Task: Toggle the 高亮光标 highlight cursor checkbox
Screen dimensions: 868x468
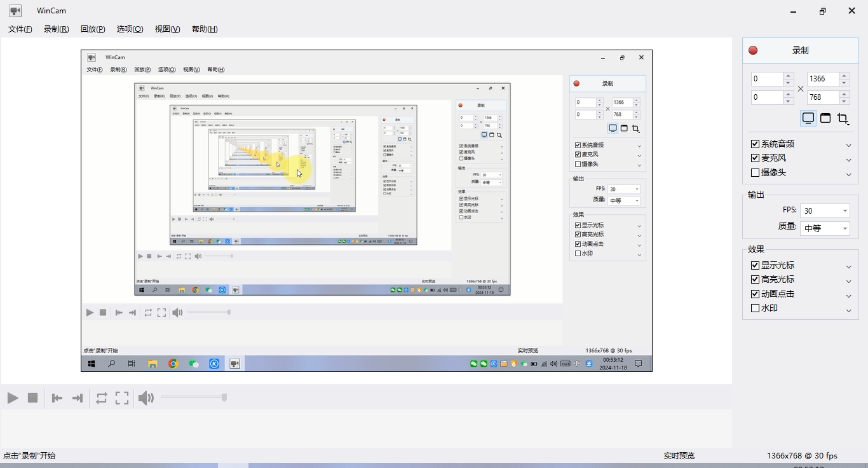Action: pos(756,279)
